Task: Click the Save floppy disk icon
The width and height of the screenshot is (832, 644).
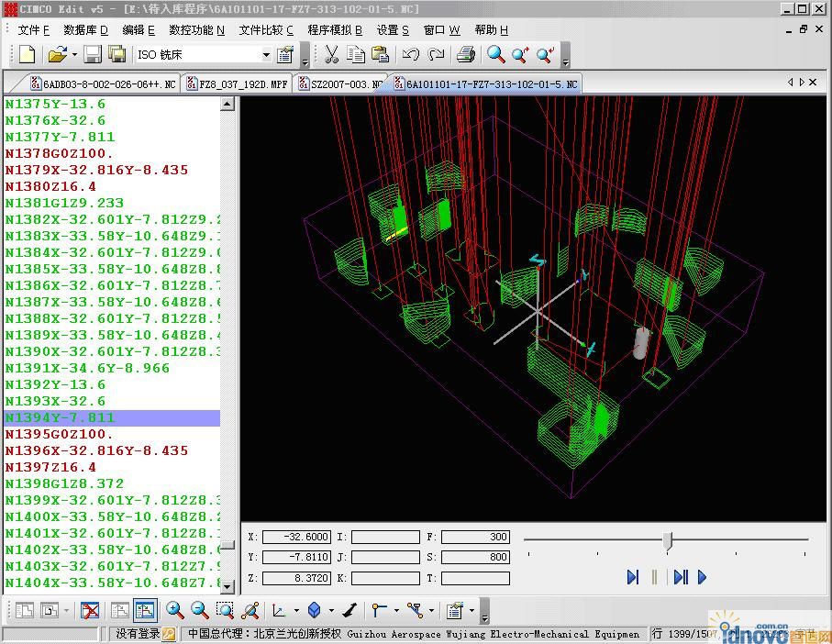Action: point(93,55)
